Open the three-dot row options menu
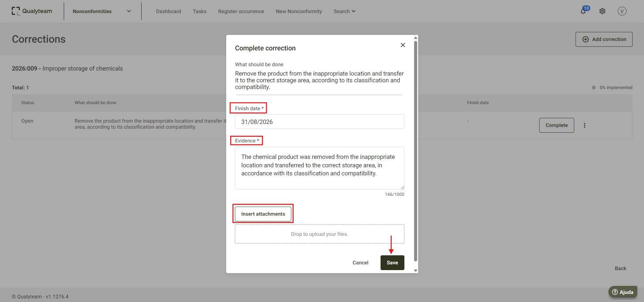The height and width of the screenshot is (302, 644). click(x=585, y=125)
